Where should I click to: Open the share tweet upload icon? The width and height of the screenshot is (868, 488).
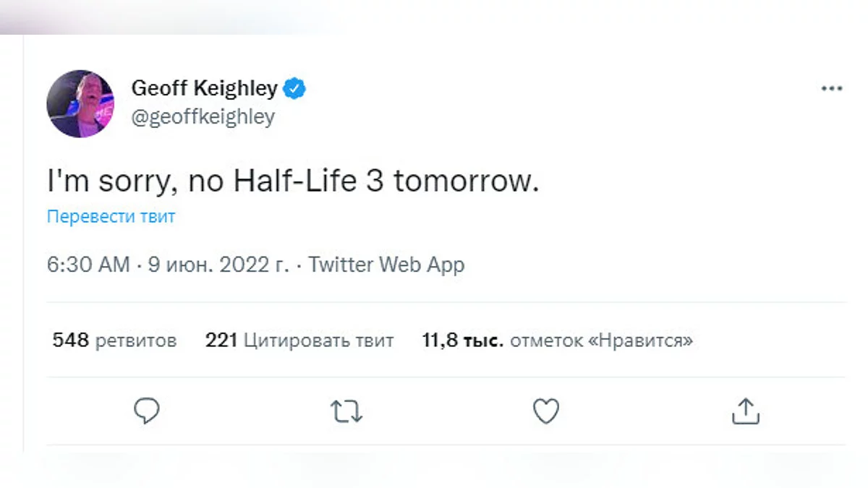click(746, 411)
